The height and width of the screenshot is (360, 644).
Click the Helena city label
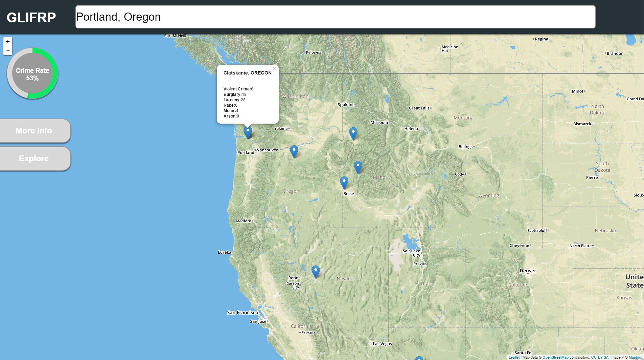411,129
